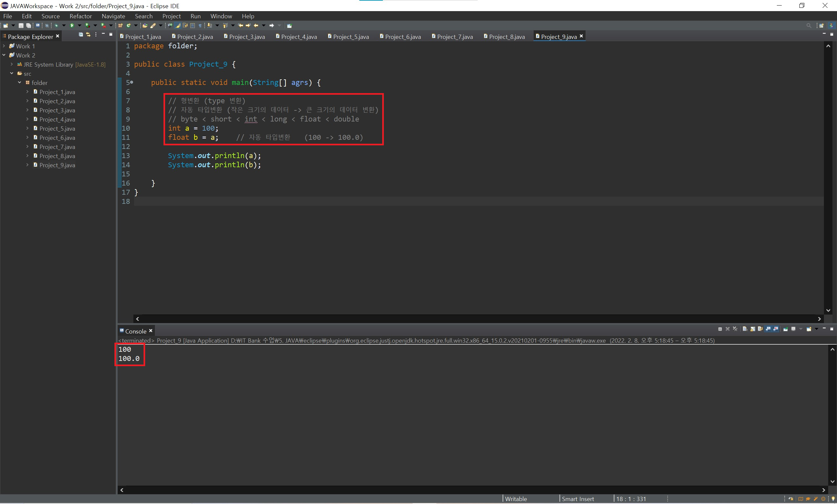The width and height of the screenshot is (837, 504).
Task: Click the Save All toolbar icon
Action: point(28,25)
